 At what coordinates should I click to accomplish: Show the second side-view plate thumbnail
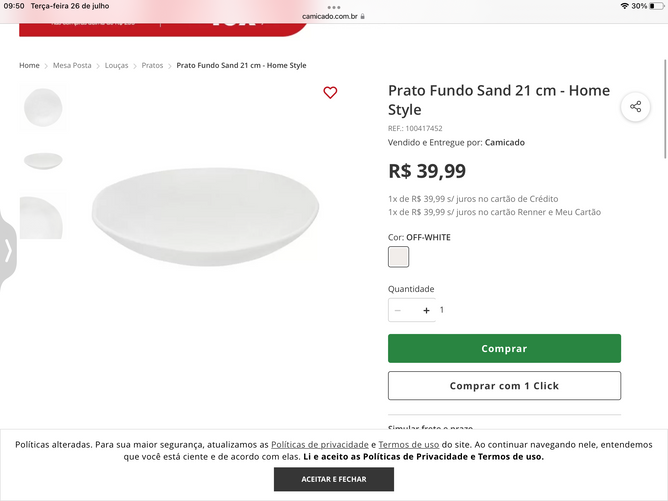42,161
